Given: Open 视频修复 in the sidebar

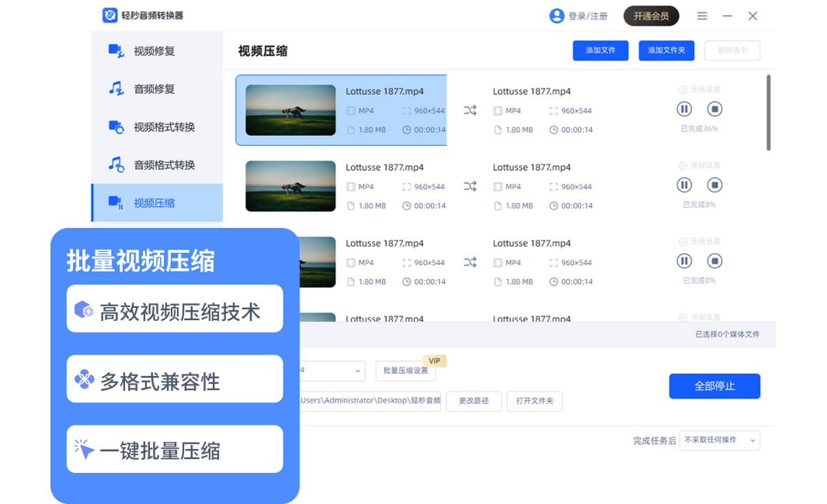Looking at the screenshot, I should coord(154,51).
